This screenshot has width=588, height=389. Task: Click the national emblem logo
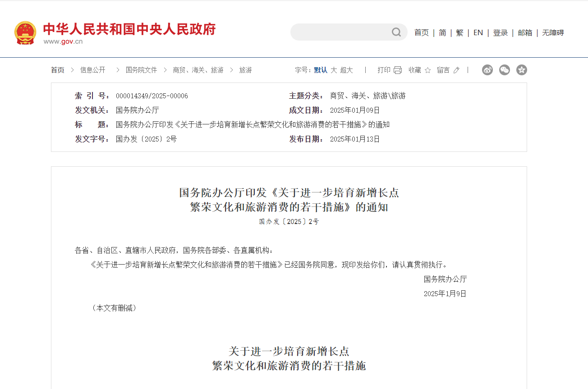[25, 32]
